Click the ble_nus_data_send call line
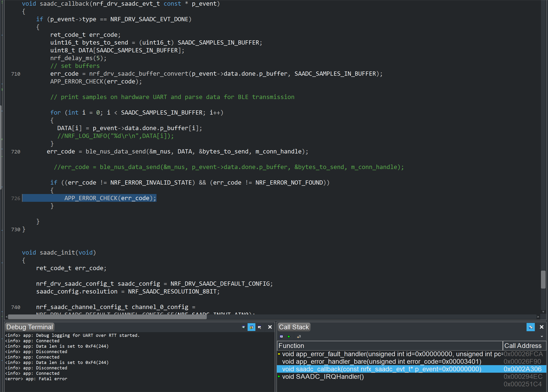 pyautogui.click(x=177, y=152)
